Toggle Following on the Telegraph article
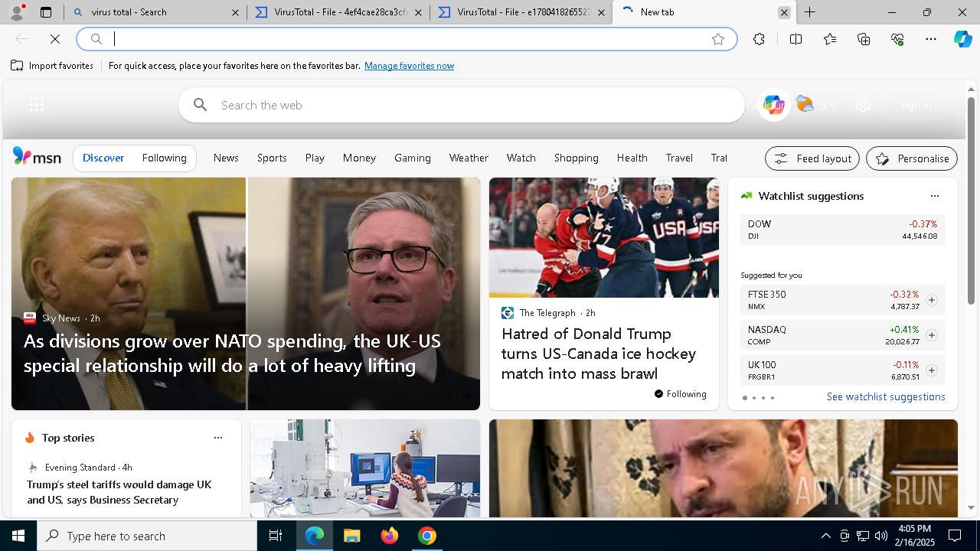This screenshot has height=551, width=980. (x=680, y=394)
